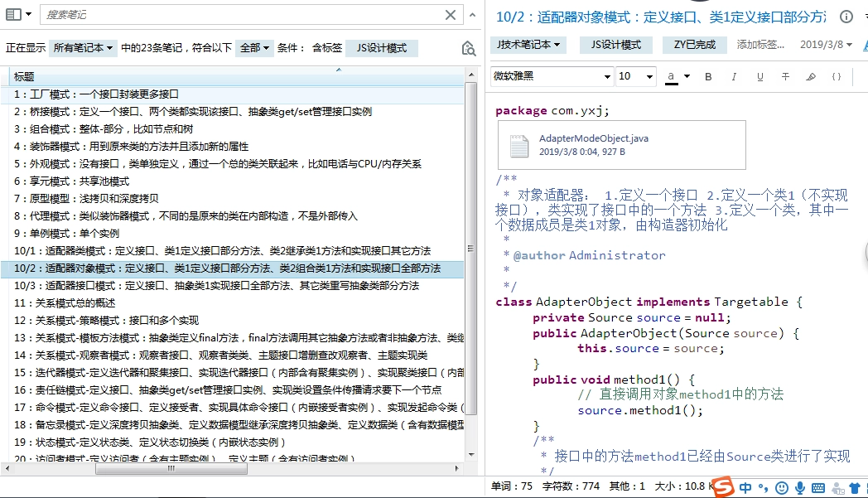Toggle bold formatting in the editor toolbar
Image resolution: width=868 pixels, height=498 pixels.
708,76
